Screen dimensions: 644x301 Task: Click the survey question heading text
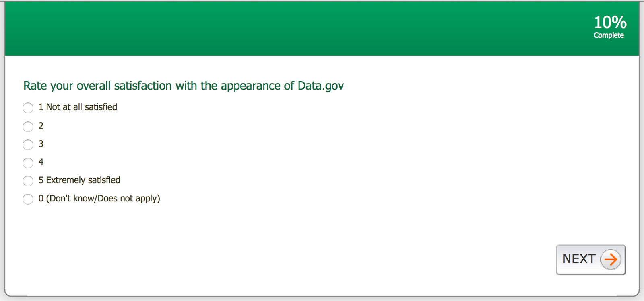click(x=183, y=86)
